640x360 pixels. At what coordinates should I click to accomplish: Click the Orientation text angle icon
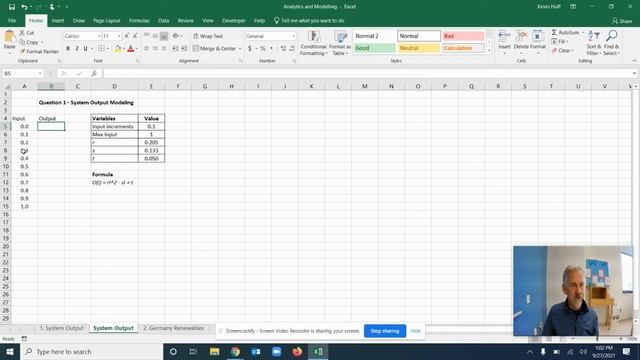[x=176, y=36]
